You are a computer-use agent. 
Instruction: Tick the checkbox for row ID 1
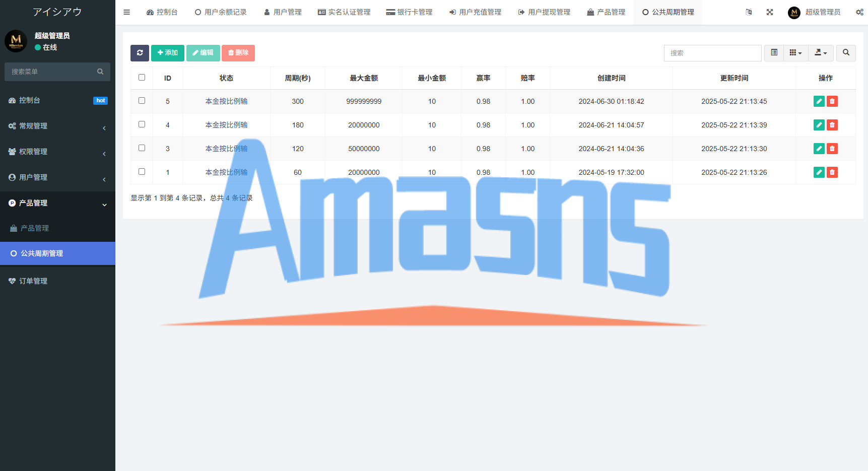pos(142,172)
